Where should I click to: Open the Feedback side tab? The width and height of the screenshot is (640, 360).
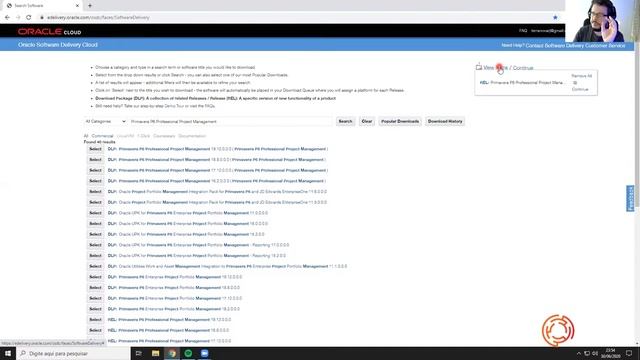630,198
